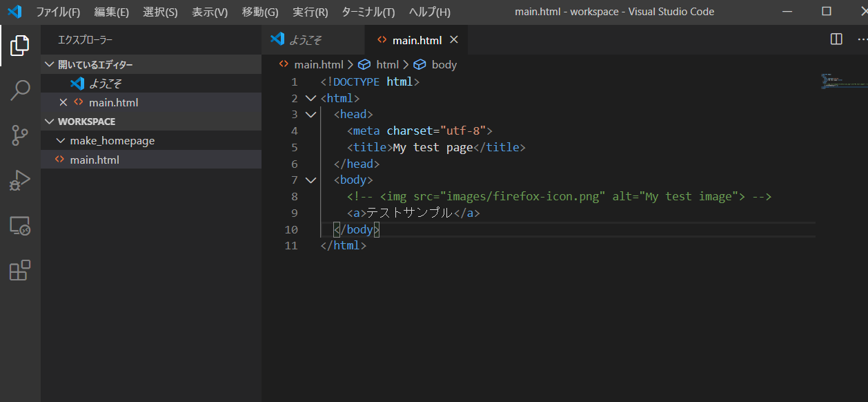Click the breadcrumb html symbol icon
The height and width of the screenshot is (402, 868).
click(x=364, y=64)
